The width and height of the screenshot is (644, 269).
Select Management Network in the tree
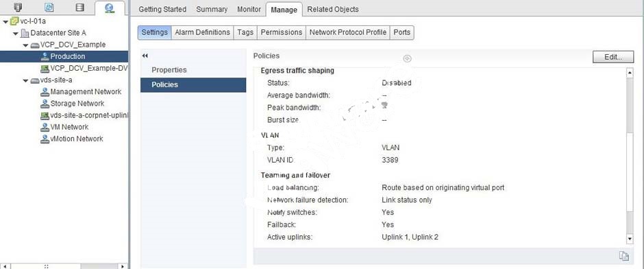(86, 92)
